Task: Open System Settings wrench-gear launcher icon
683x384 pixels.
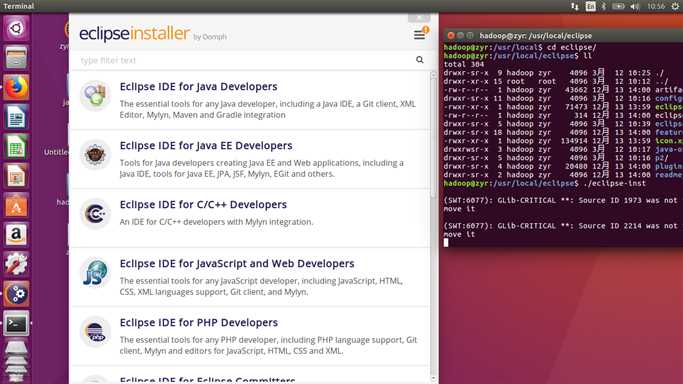Action: click(x=16, y=265)
